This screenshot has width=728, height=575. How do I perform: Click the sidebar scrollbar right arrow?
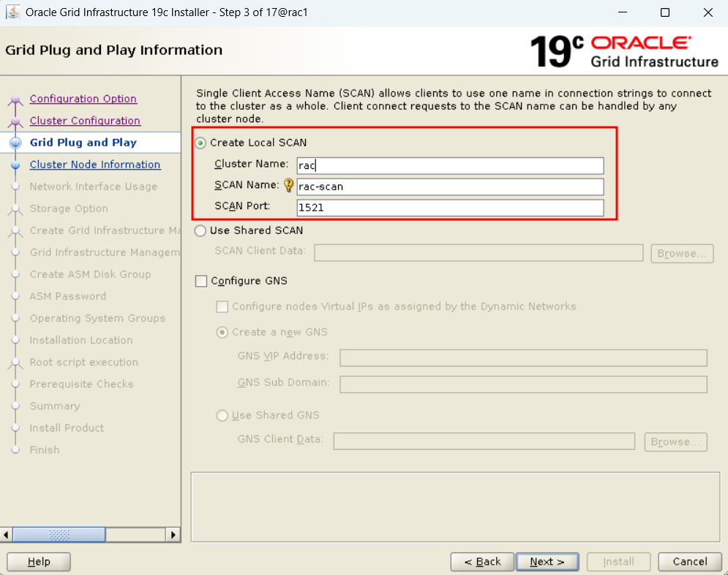(173, 535)
